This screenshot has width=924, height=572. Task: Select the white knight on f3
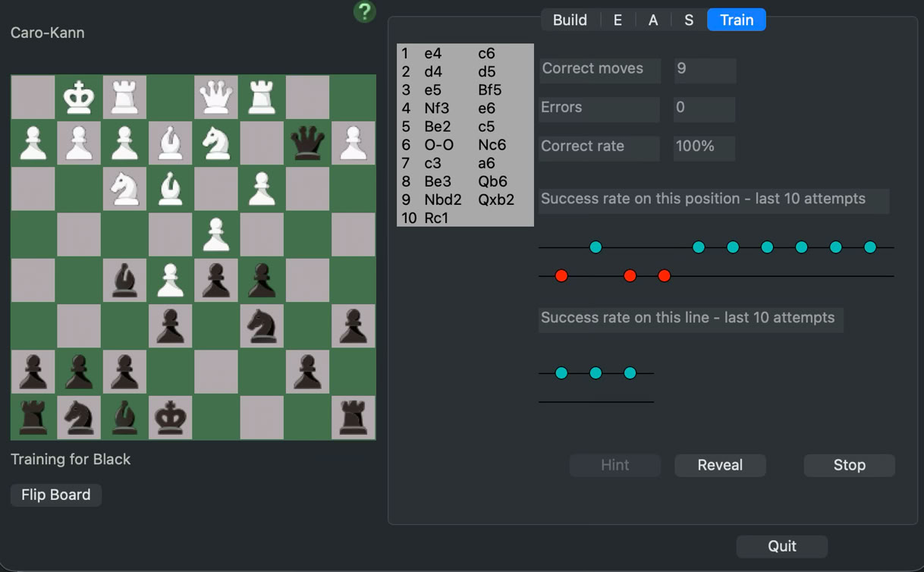[x=124, y=189]
